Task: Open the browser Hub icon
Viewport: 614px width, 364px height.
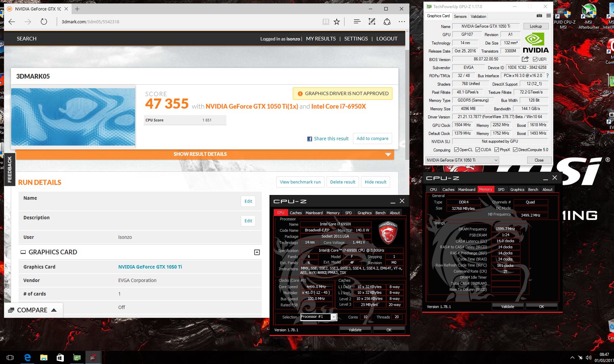Action: pos(357,22)
